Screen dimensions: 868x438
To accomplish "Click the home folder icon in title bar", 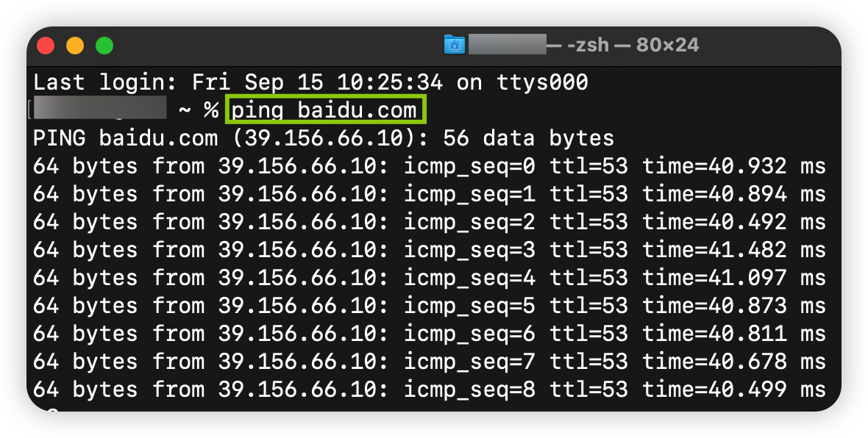I will 454,46.
